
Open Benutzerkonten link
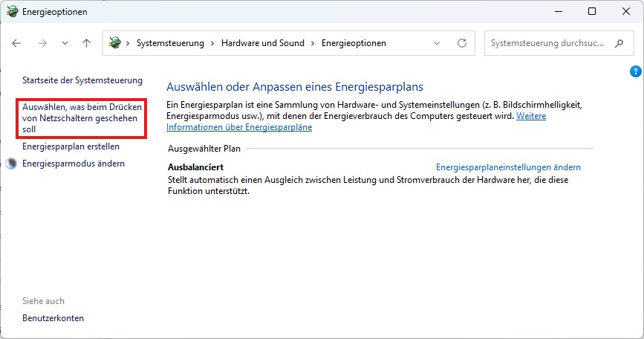[x=53, y=318]
